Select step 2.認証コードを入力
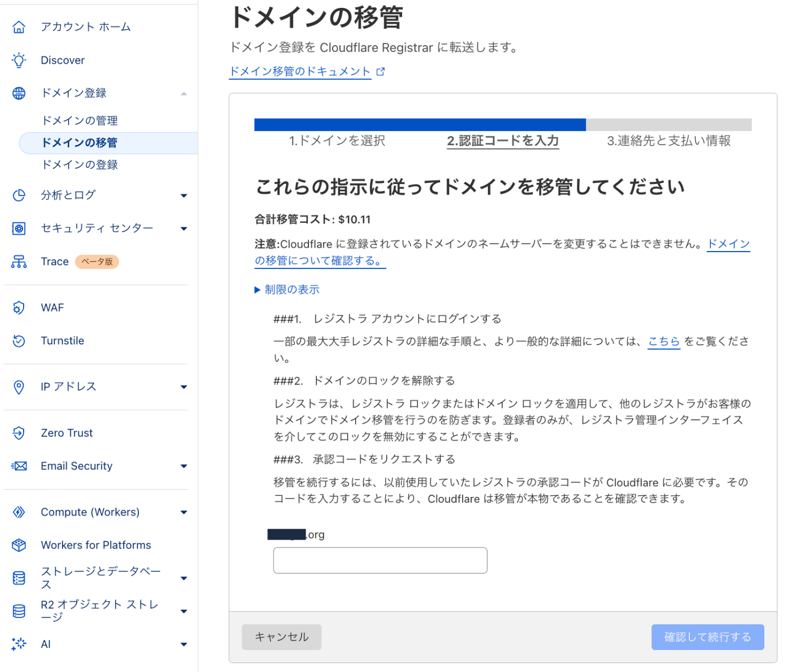This screenshot has height=672, width=788. coord(503,141)
